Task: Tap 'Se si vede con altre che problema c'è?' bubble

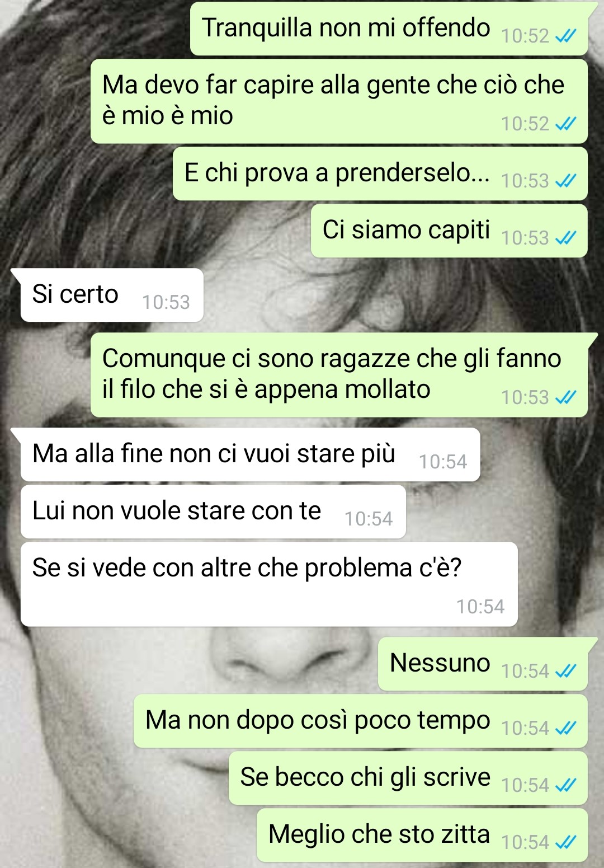Action: [269, 584]
